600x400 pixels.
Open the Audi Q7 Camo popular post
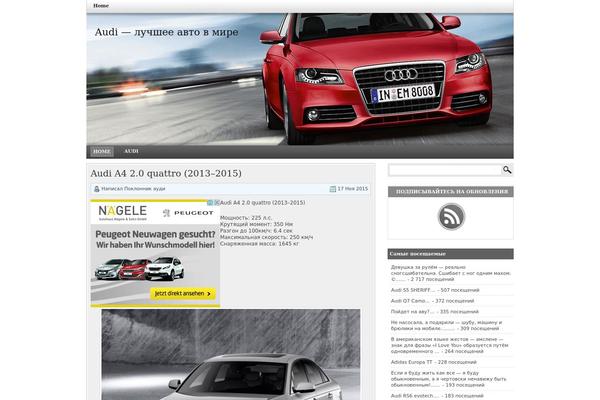tap(410, 301)
